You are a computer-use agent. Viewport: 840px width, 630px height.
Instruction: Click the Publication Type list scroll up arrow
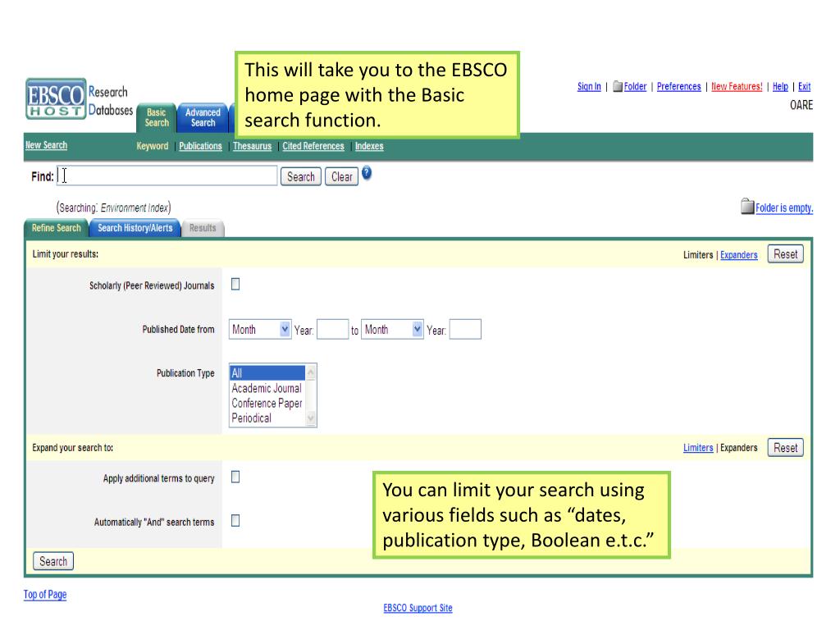[311, 372]
